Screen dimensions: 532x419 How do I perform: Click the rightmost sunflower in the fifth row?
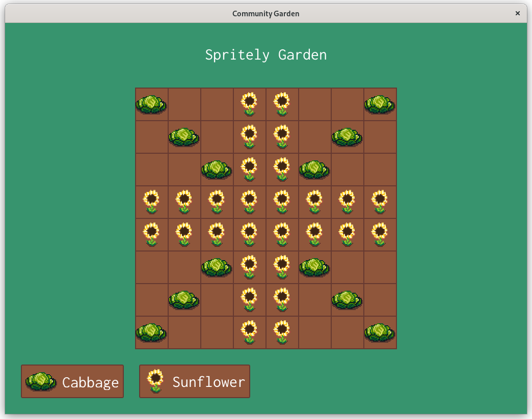tap(380, 235)
